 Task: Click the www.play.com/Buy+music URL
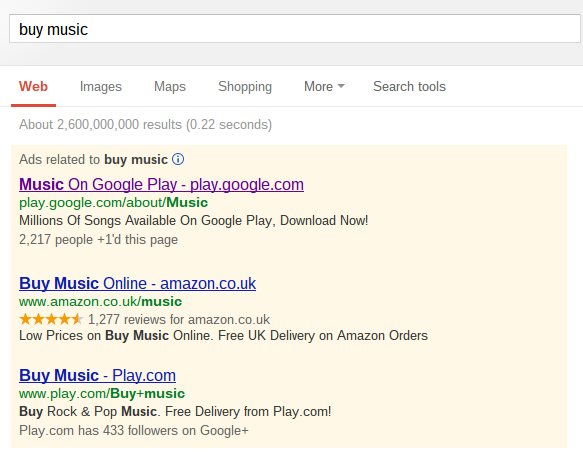(102, 393)
